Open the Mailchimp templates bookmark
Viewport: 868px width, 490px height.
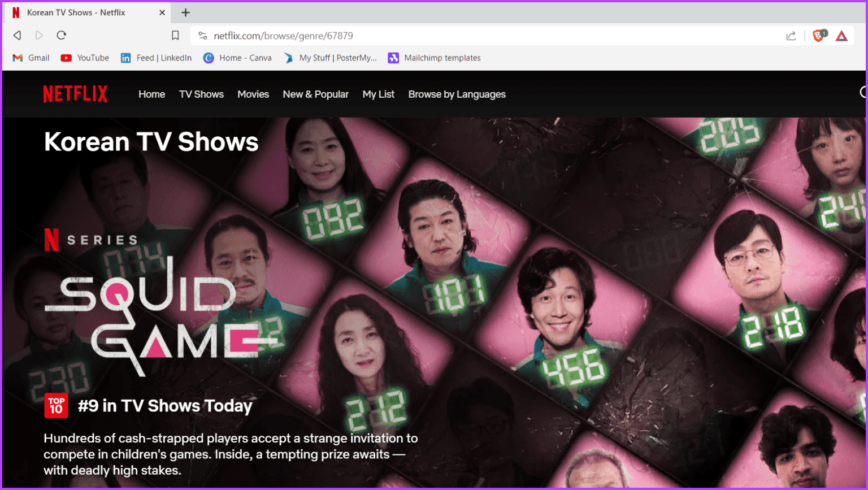pyautogui.click(x=434, y=58)
